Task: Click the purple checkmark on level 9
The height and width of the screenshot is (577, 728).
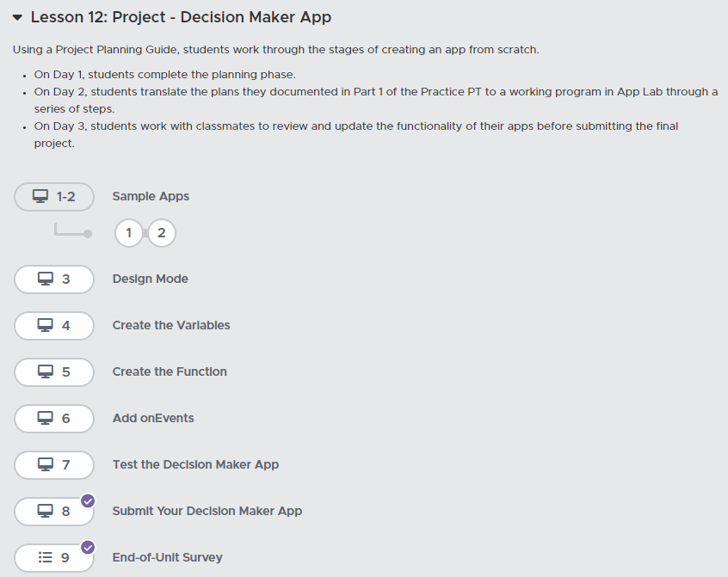Action: (x=88, y=547)
